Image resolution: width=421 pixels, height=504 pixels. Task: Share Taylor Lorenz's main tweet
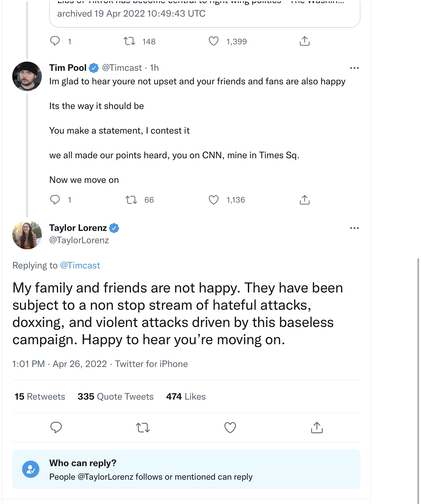point(317,427)
